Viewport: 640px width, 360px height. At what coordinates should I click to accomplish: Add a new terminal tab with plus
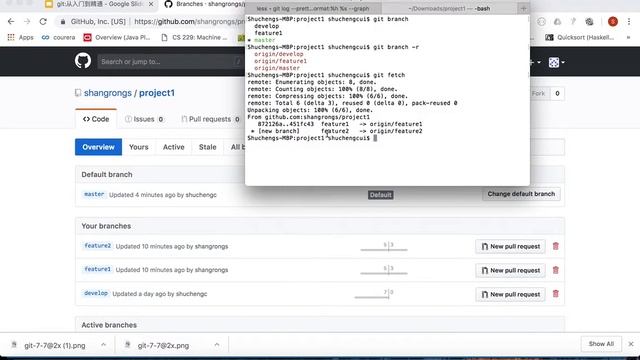pyautogui.click(x=523, y=8)
